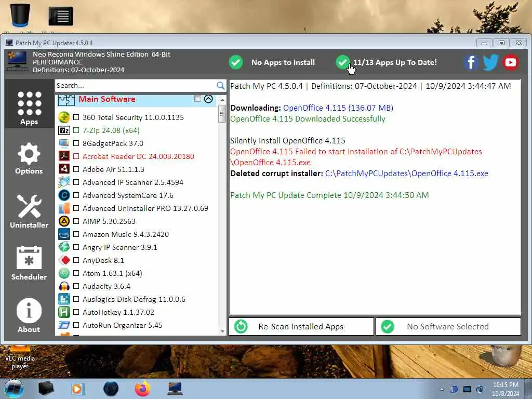Check Auslogics Disk Defrag checkbox

pos(76,299)
